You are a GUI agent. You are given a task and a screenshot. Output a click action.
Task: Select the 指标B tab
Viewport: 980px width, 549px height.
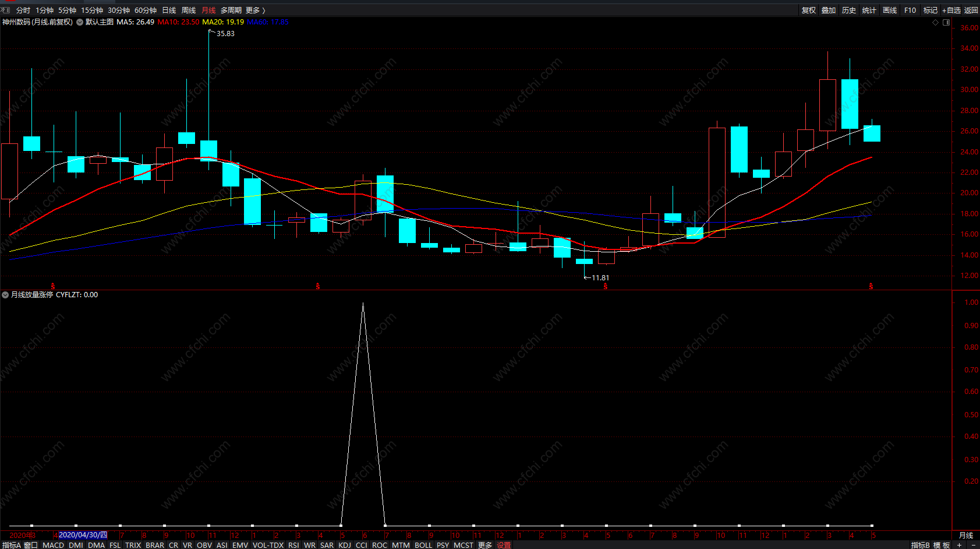click(920, 545)
